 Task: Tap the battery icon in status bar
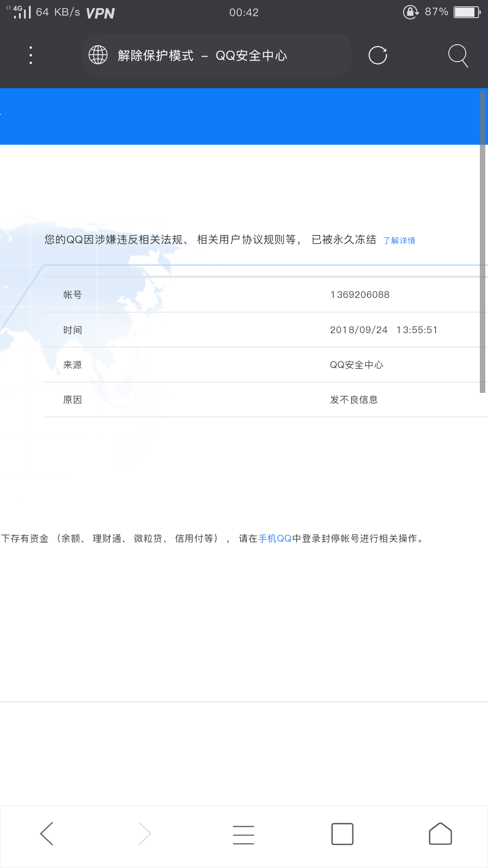[467, 12]
